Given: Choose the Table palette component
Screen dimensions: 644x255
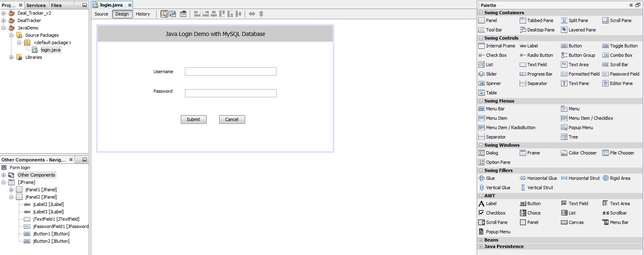Looking at the screenshot, I should point(488,93).
